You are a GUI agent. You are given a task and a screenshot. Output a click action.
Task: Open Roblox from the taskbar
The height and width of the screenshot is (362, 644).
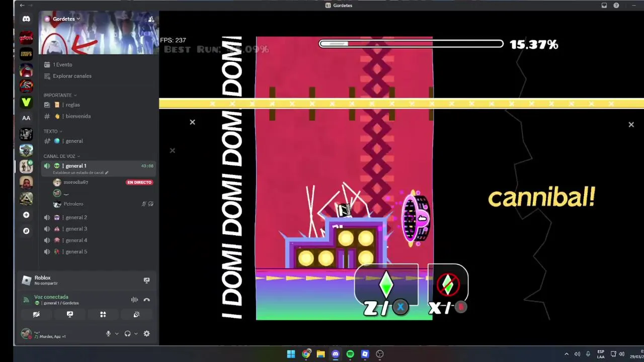[365, 354]
